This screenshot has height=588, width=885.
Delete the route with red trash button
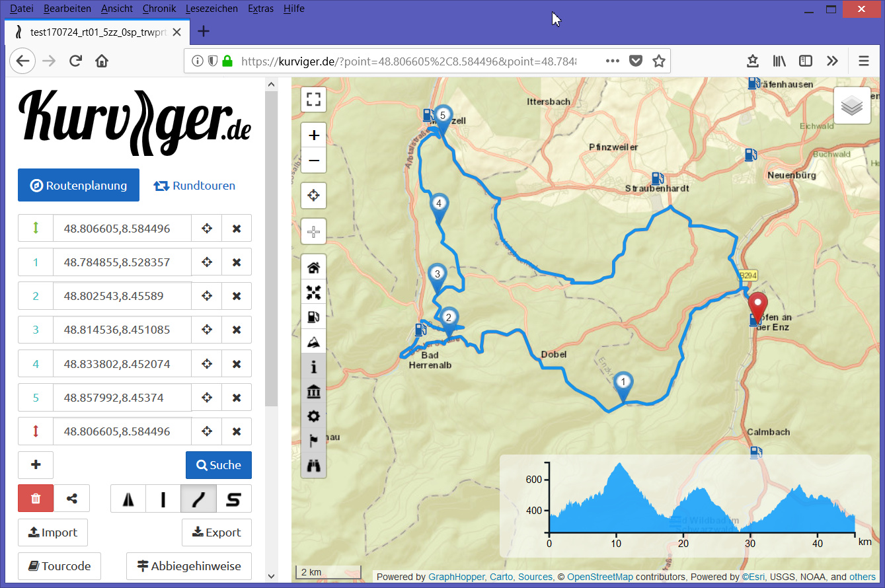36,499
